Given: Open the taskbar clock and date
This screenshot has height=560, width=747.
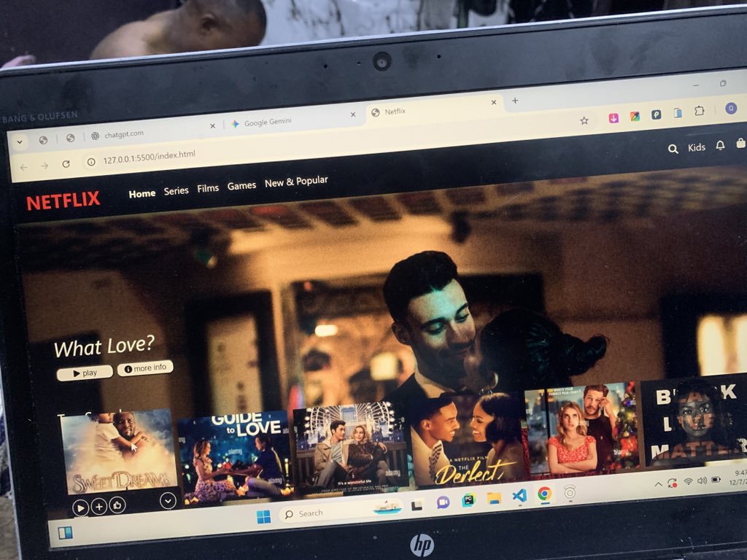Looking at the screenshot, I should tap(738, 478).
